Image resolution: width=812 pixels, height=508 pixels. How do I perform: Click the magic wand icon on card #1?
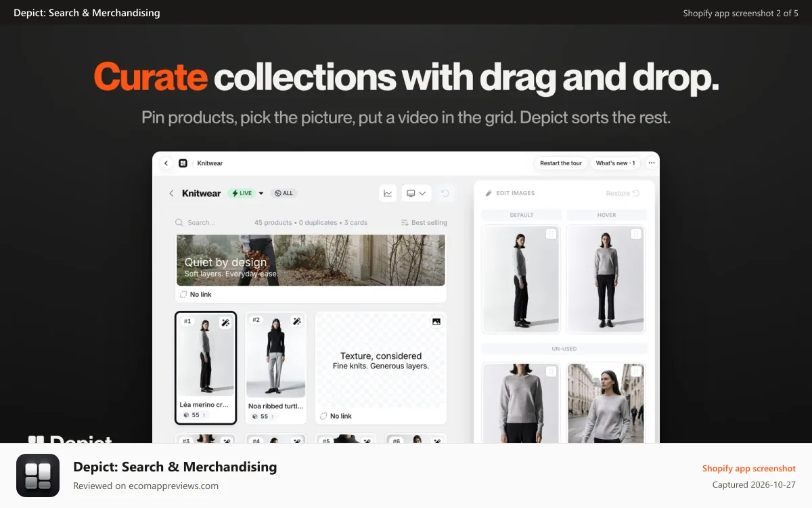tap(226, 322)
